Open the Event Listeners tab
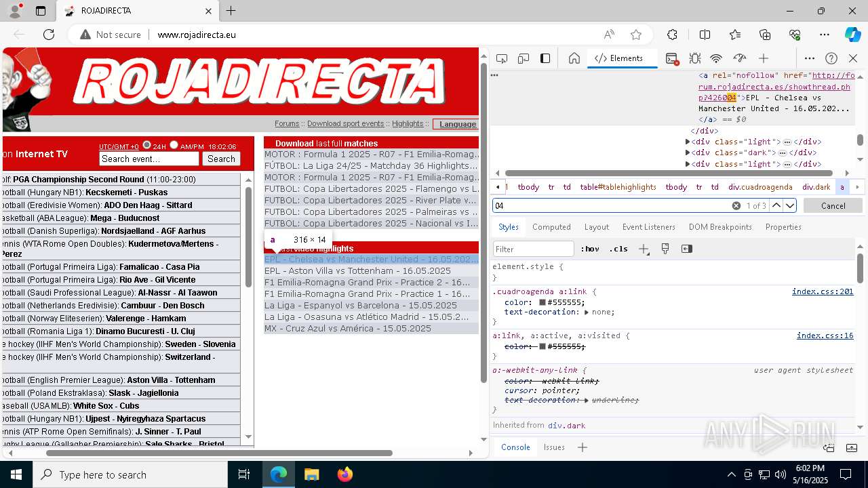The height and width of the screenshot is (488, 868). pyautogui.click(x=649, y=227)
